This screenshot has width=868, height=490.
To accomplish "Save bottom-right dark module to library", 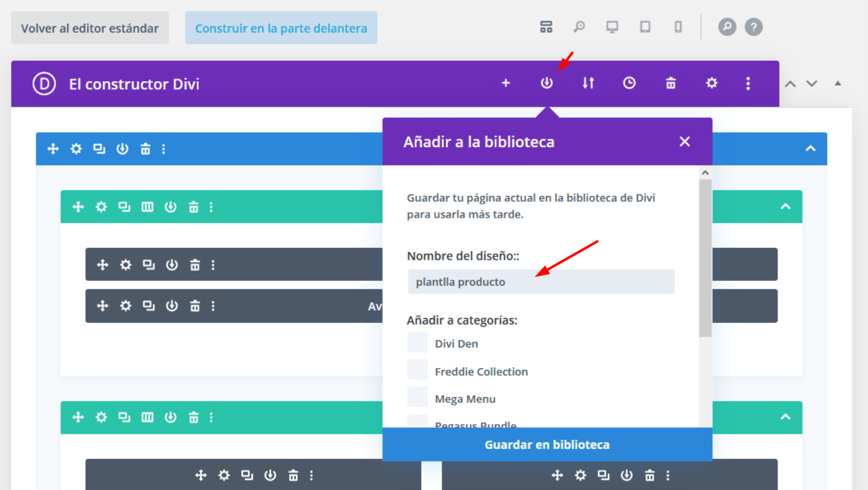I will 626,475.
